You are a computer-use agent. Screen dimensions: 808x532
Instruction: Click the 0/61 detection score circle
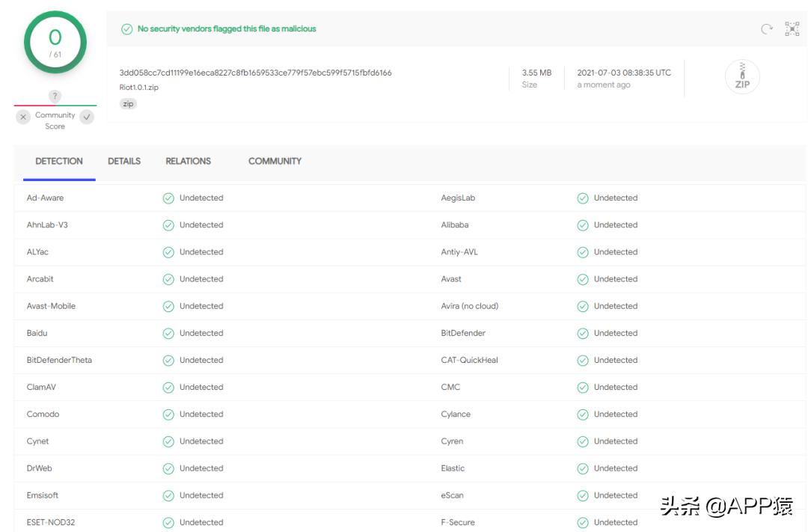[55, 42]
